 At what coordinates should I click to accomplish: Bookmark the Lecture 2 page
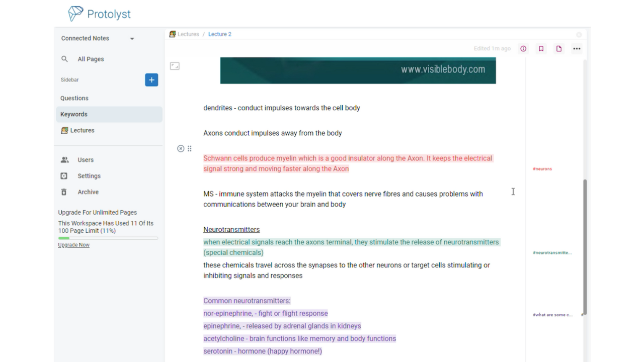(541, 48)
